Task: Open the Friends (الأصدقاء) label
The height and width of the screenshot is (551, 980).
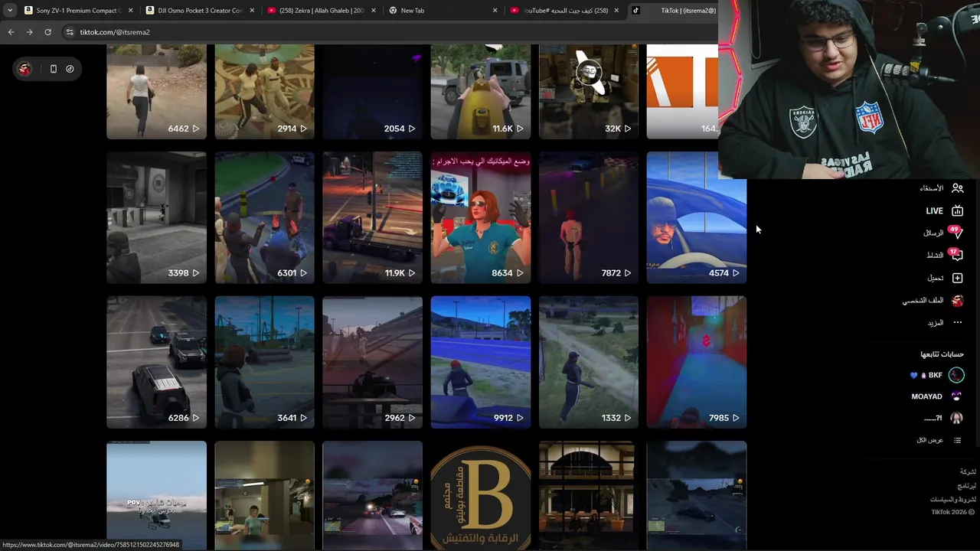Action: 931,188
